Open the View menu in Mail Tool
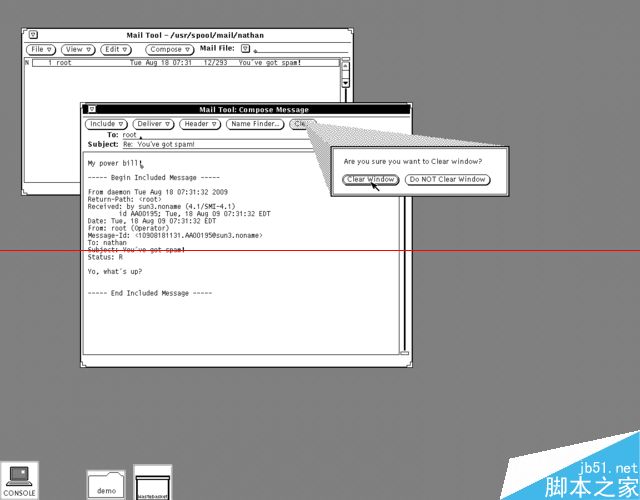 click(78, 49)
